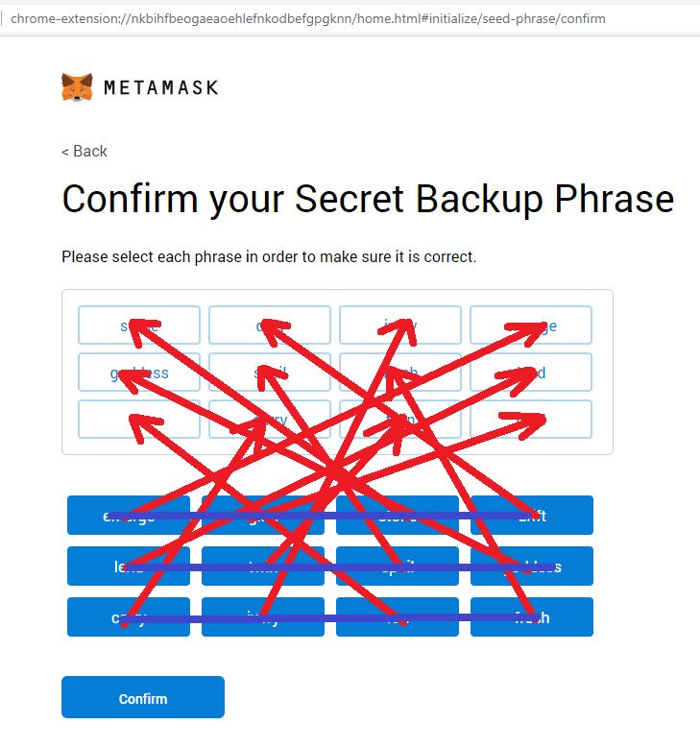Tap the solid blue "lens" word button

pos(129,567)
